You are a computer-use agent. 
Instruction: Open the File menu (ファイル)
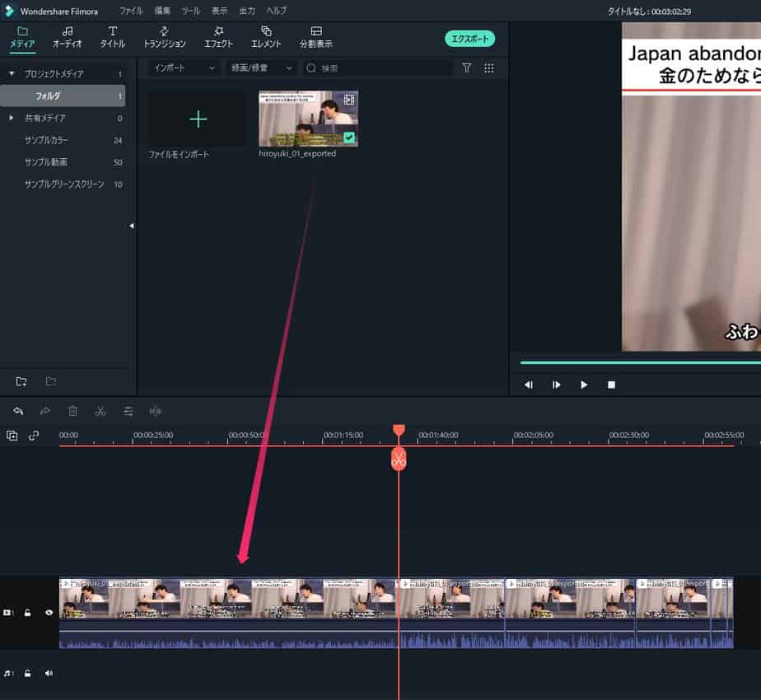(131, 11)
